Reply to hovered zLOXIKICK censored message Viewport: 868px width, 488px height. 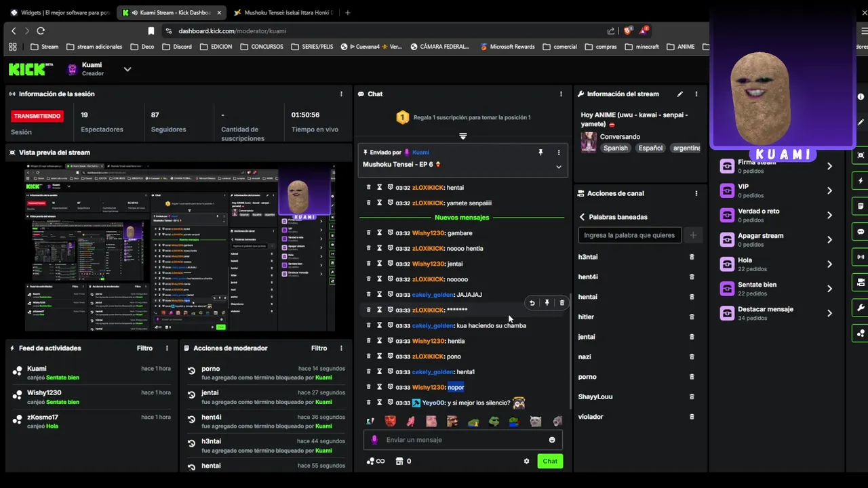point(532,303)
